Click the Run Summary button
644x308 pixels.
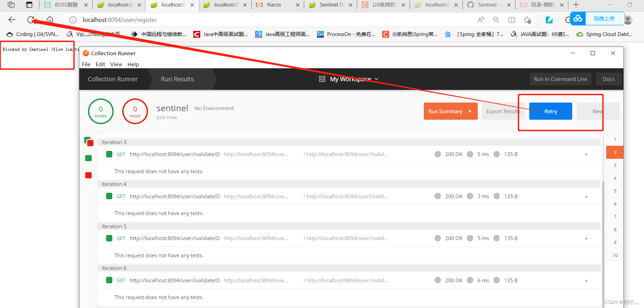[x=451, y=111]
